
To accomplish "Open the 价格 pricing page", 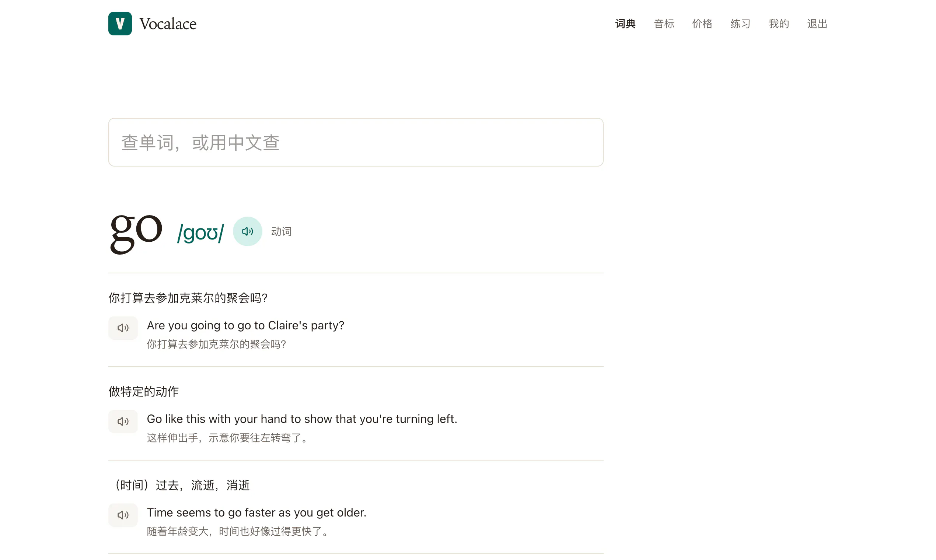I will 702,24.
